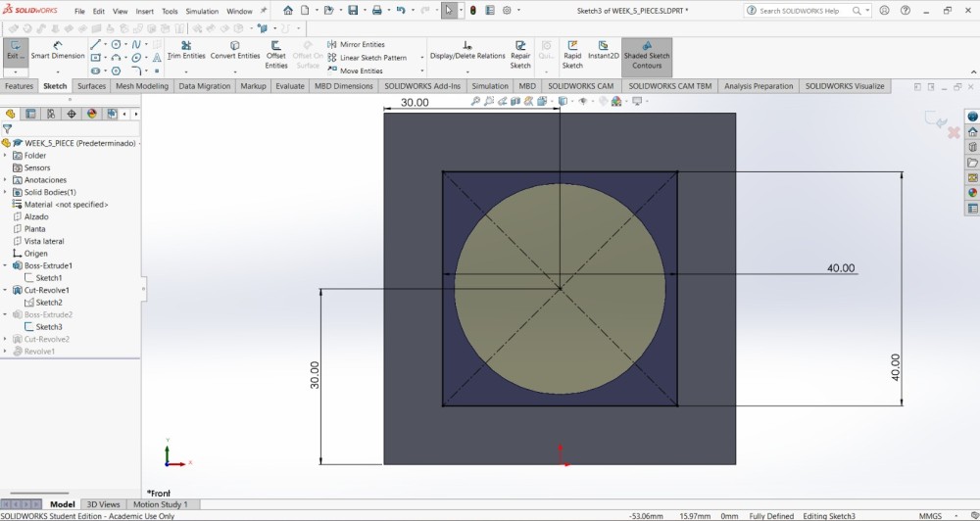Open the Simulation menu
Screen dimensions: 980x521
click(202, 11)
